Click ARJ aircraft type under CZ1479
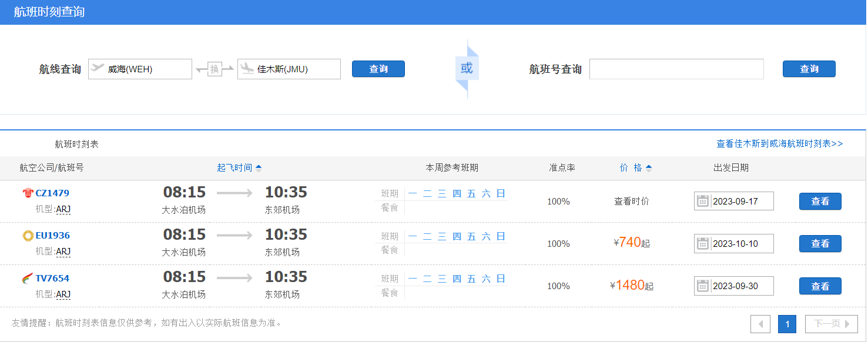The height and width of the screenshot is (342, 868). 63,209
